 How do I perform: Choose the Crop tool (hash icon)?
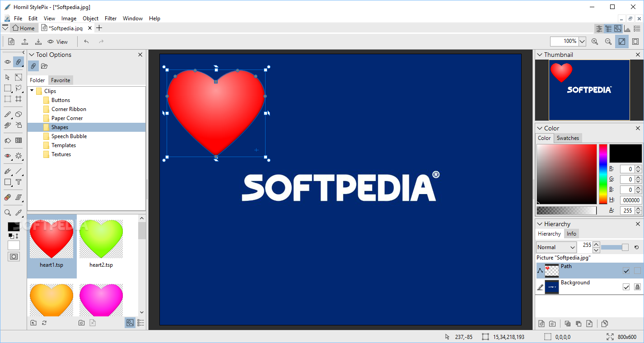[19, 99]
